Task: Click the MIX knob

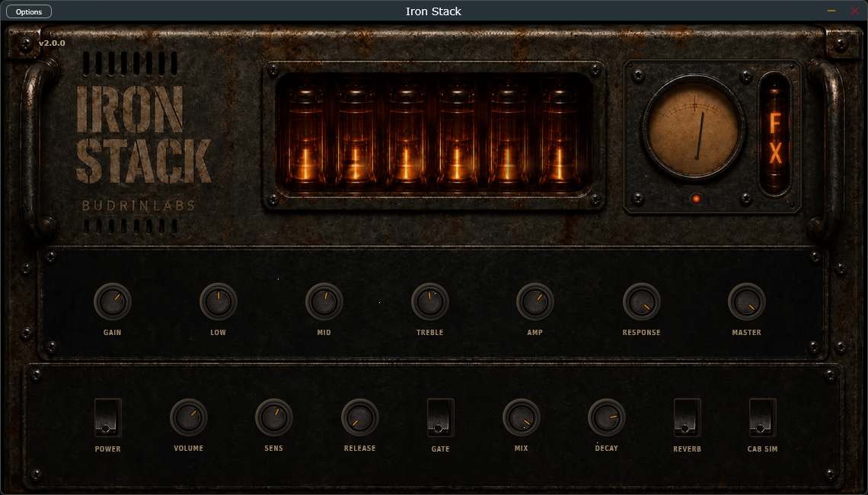Action: point(521,417)
